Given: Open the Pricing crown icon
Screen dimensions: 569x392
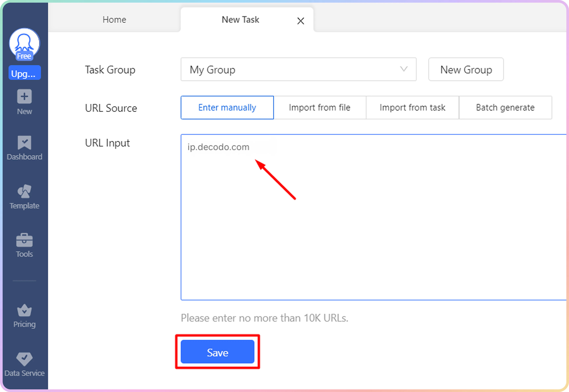Looking at the screenshot, I should pos(24,311).
